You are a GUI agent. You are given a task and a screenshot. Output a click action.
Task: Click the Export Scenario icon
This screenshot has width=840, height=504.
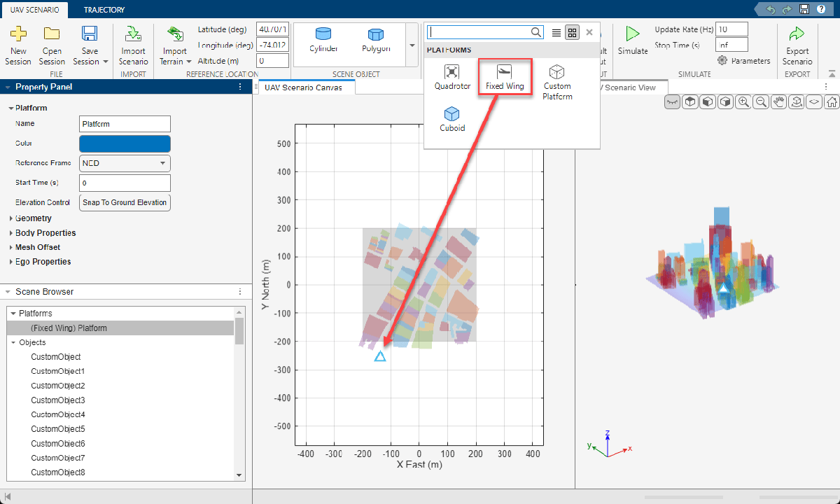(797, 45)
